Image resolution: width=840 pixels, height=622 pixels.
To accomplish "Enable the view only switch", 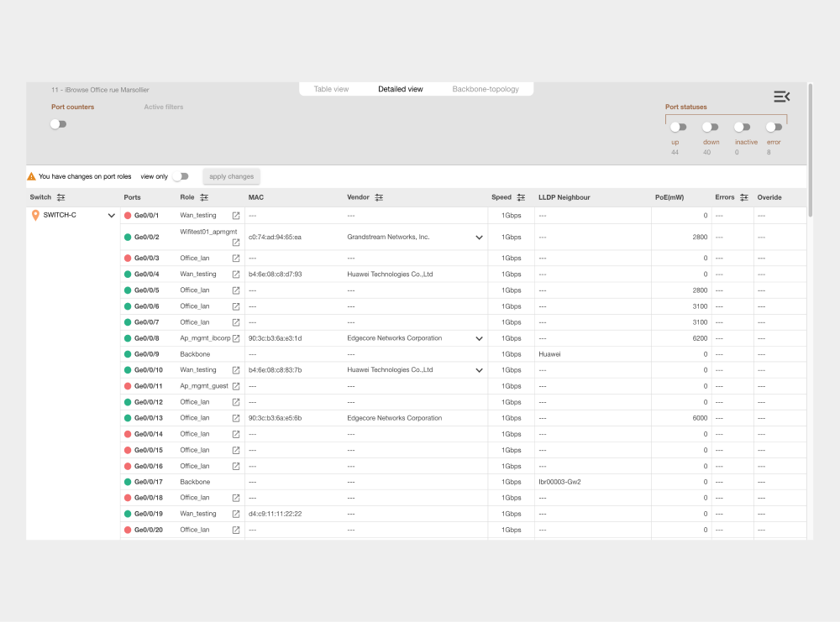I will pos(181,176).
